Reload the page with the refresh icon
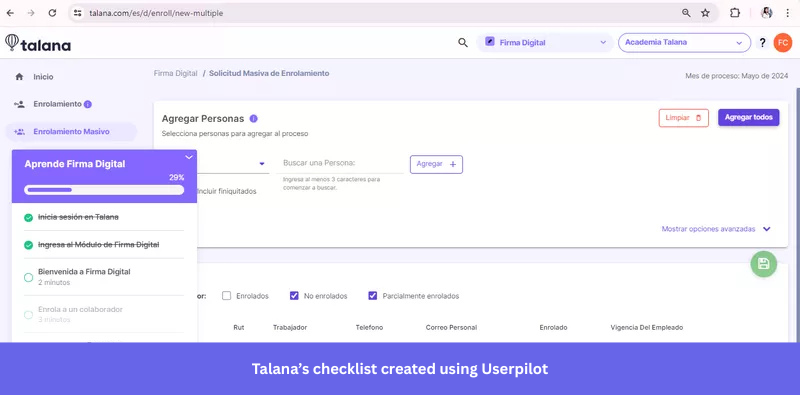Image resolution: width=800 pixels, height=395 pixels. pyautogui.click(x=52, y=13)
